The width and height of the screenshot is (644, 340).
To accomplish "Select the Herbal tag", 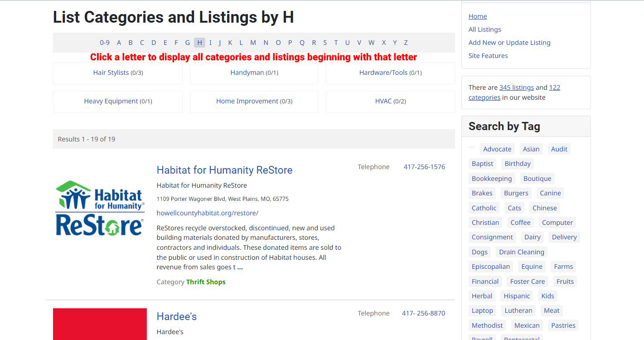I will pyautogui.click(x=482, y=296).
